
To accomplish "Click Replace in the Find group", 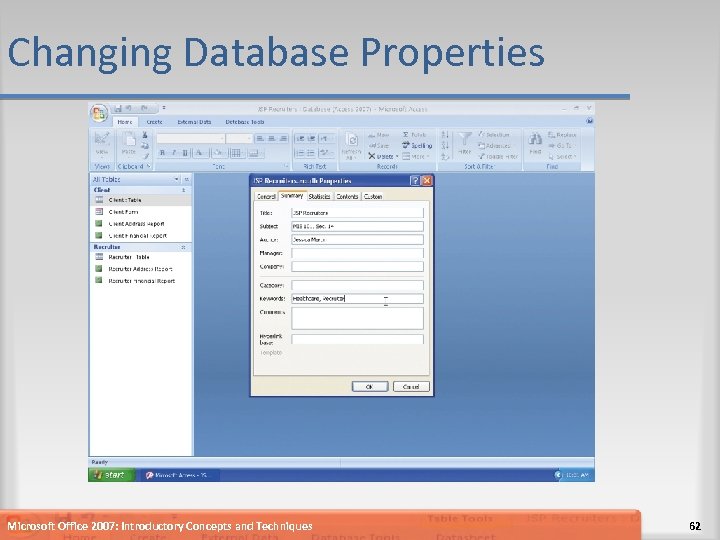I will click(562, 135).
